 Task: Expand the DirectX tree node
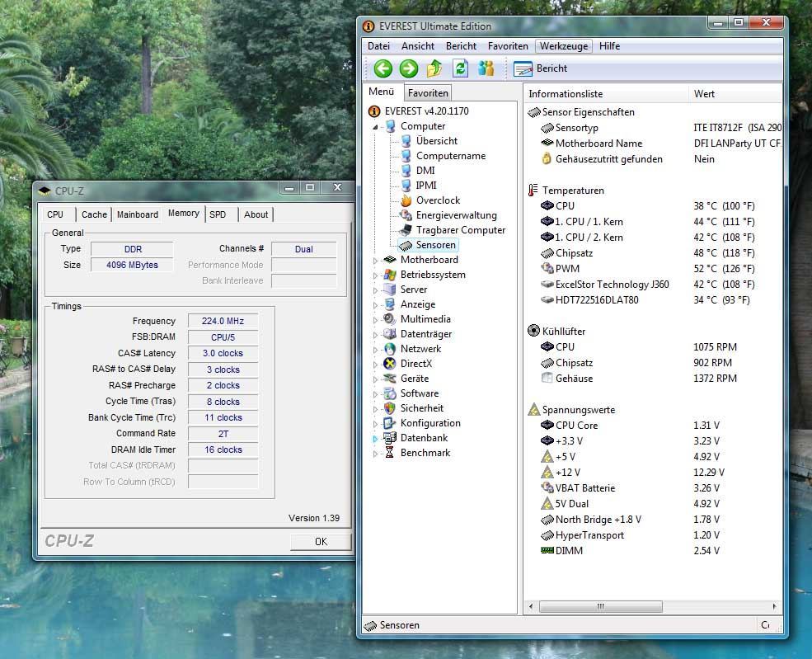click(375, 365)
